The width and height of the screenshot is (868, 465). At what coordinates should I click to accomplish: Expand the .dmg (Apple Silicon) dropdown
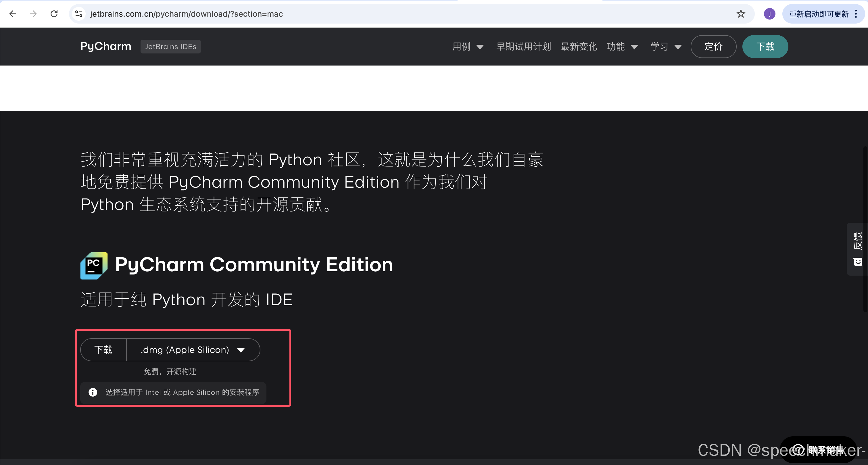193,350
